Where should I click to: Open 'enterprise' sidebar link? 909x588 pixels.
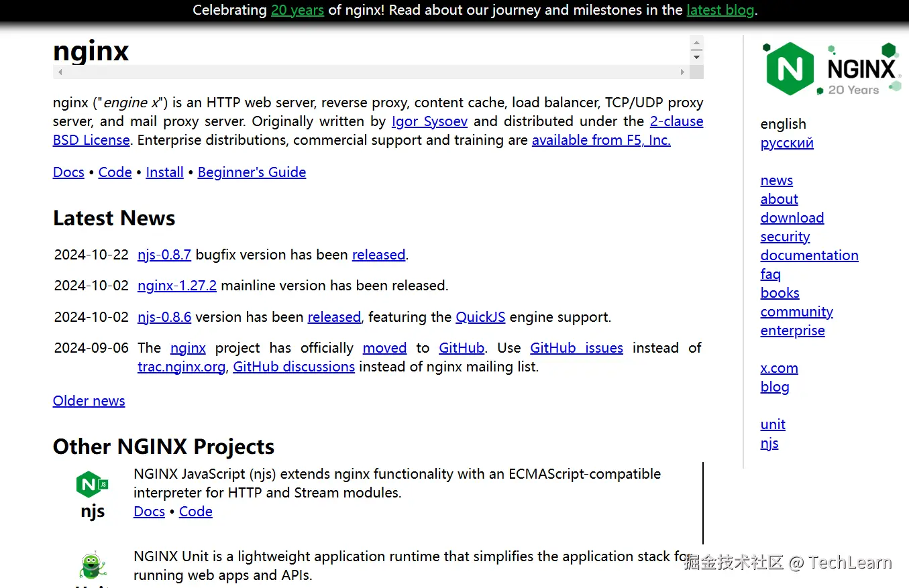click(792, 331)
